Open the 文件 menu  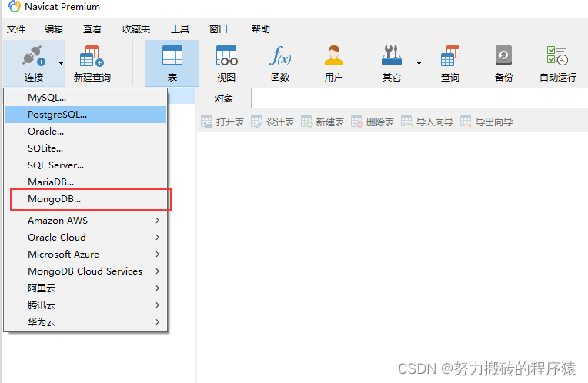click(16, 29)
